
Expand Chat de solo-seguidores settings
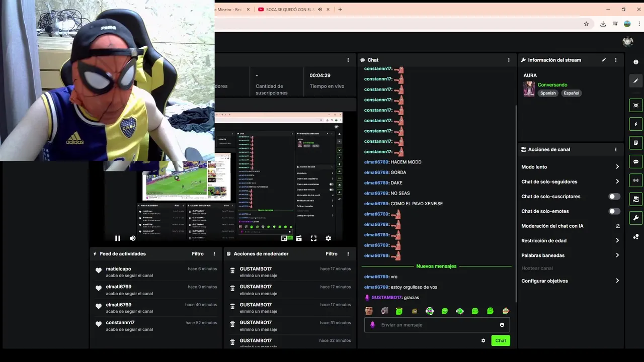pyautogui.click(x=571, y=182)
